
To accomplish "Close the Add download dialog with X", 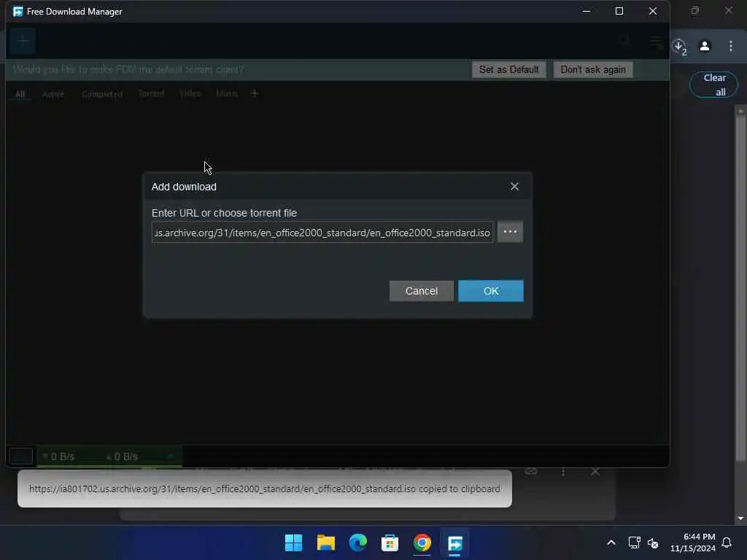I will click(x=514, y=187).
